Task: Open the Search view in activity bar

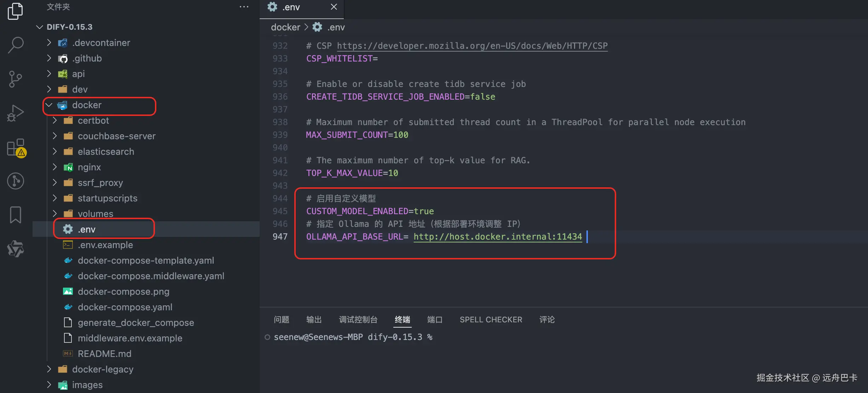Action: pos(15,45)
